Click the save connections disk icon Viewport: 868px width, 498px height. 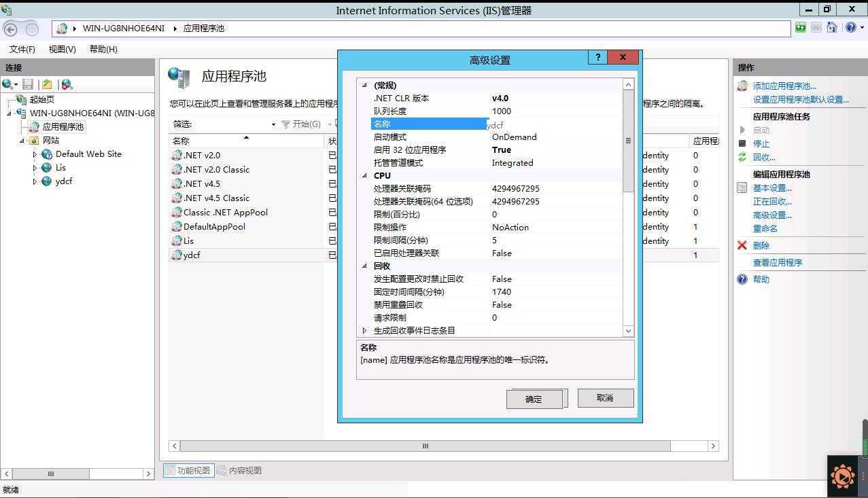click(27, 84)
